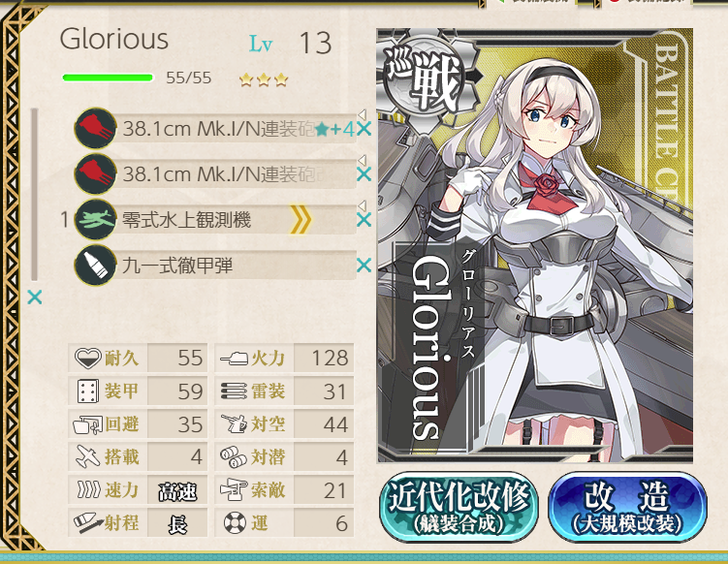Click the red main gun icon in first slot
Image resolution: width=728 pixels, height=564 pixels.
[x=96, y=128]
